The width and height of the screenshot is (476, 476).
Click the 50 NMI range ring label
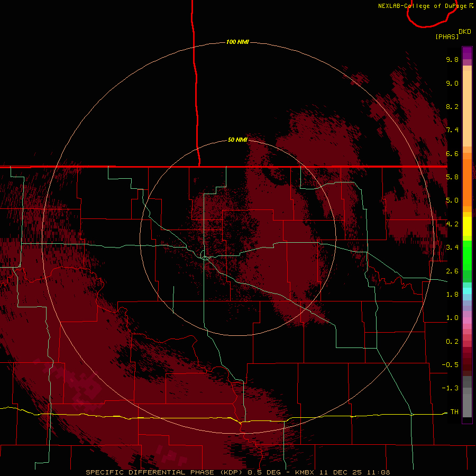pyautogui.click(x=237, y=140)
